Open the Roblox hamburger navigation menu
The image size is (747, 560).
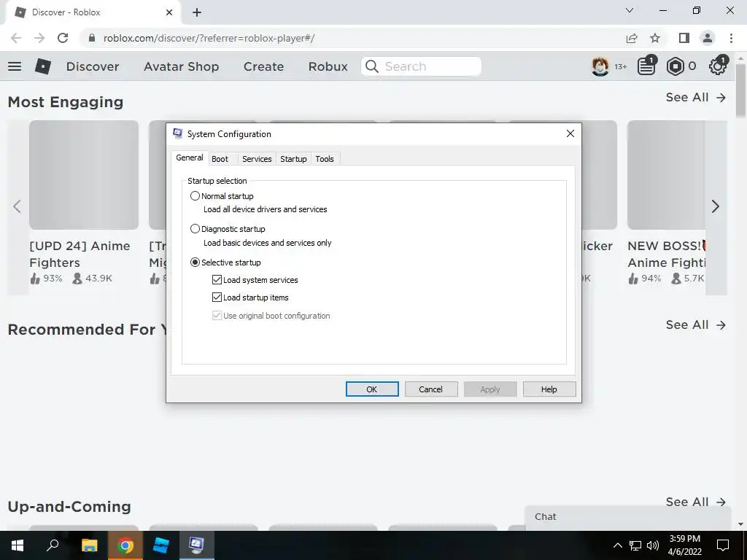(x=15, y=66)
